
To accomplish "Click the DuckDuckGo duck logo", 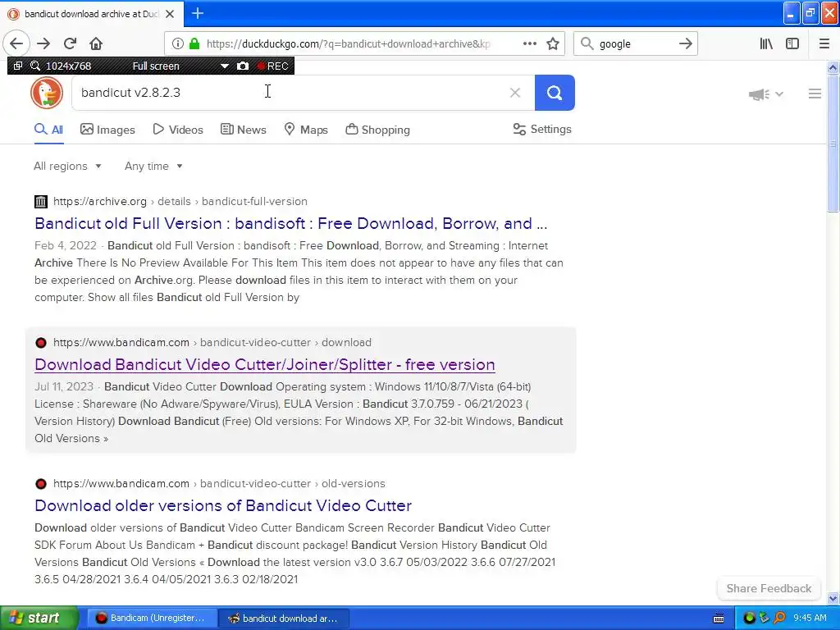I will (x=47, y=93).
